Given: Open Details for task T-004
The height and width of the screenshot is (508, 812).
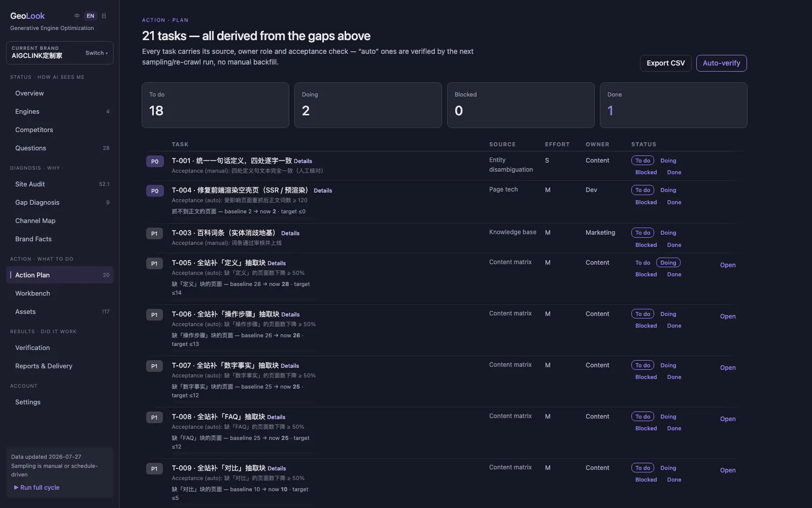Looking at the screenshot, I should pos(323,190).
